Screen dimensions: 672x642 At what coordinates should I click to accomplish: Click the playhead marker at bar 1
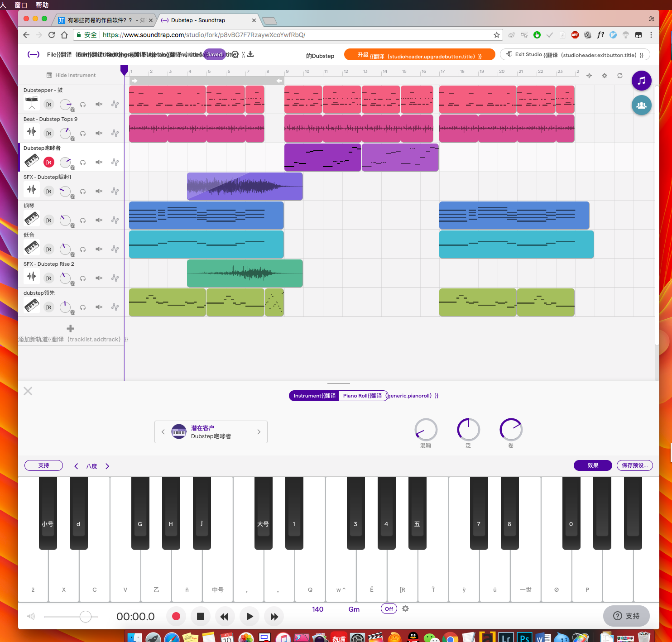pyautogui.click(x=124, y=70)
